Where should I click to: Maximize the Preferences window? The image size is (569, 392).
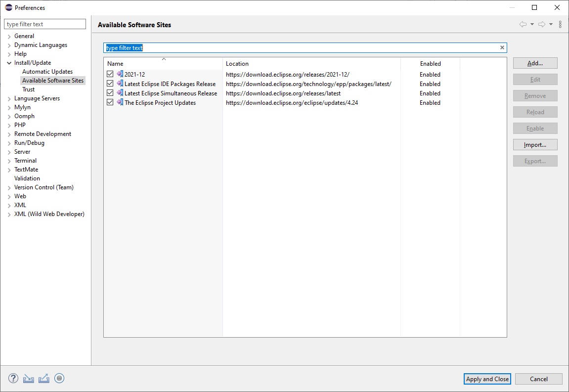click(x=534, y=7)
